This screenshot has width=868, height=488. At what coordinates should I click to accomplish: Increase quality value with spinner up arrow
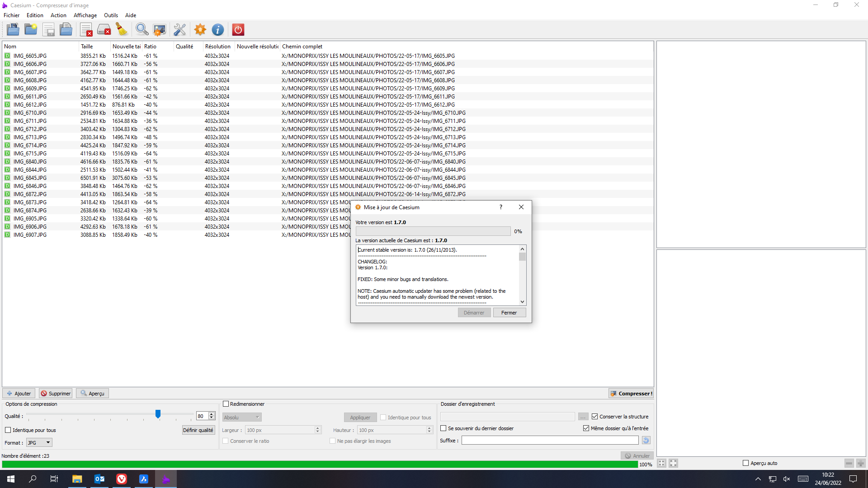[212, 414]
